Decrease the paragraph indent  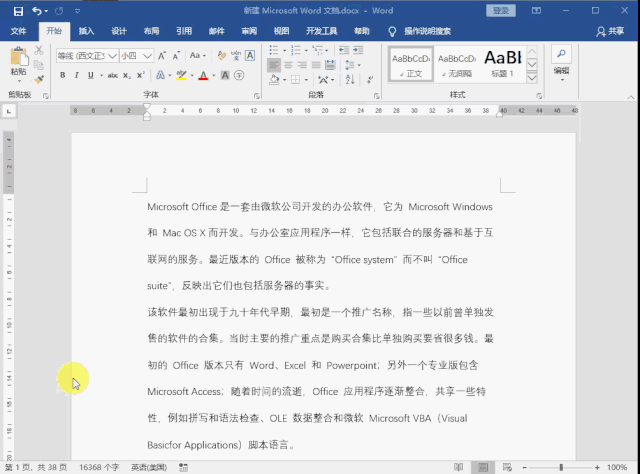click(344, 50)
